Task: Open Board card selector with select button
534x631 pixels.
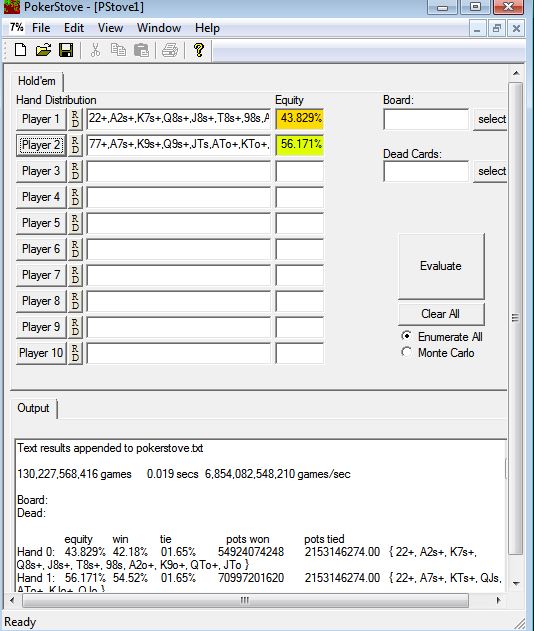Action: pos(490,119)
